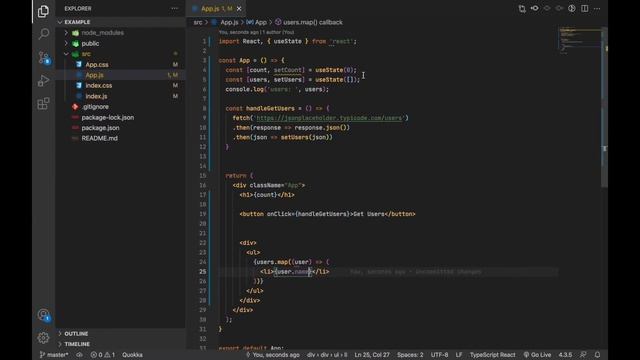The height and width of the screenshot is (360, 640).
Task: Click the LF end-of-line indicator
Action: coord(459,355)
